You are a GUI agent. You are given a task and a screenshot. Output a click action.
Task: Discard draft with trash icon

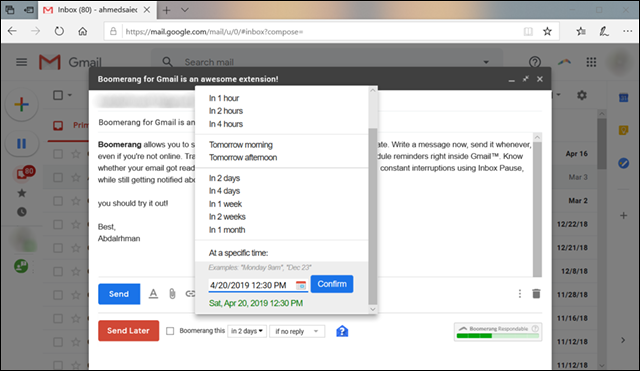tap(536, 293)
